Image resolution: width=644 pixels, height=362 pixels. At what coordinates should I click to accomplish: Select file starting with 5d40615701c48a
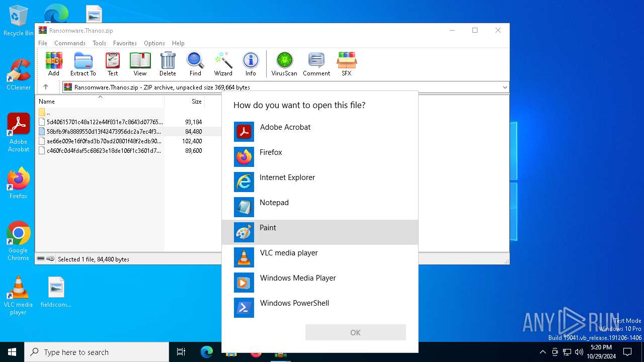[101, 122]
